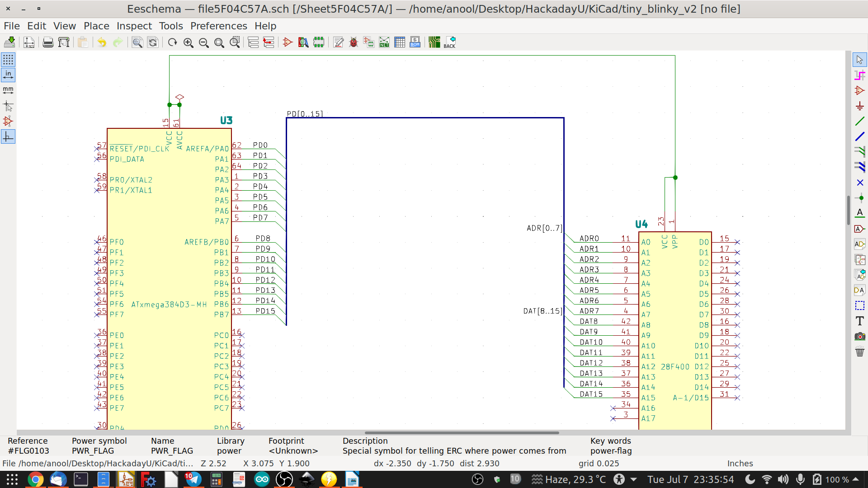Click BACK to cvpcb from PCB
Viewport: 868px width, 488px height.
click(x=450, y=42)
